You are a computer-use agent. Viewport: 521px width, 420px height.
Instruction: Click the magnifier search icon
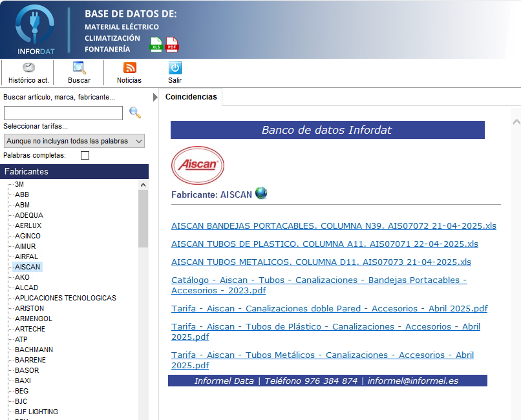click(x=135, y=112)
